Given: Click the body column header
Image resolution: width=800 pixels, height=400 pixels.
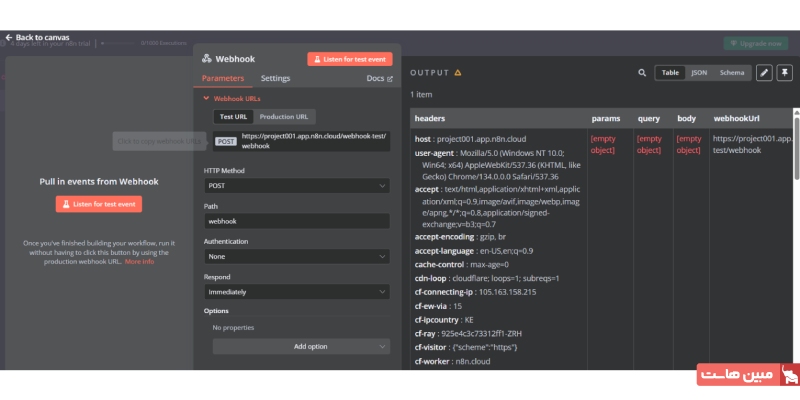Looking at the screenshot, I should coord(686,118).
